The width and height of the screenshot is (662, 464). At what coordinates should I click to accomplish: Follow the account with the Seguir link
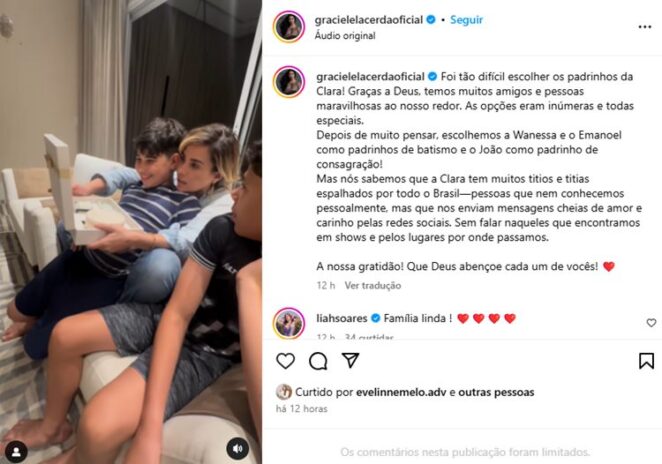466,20
